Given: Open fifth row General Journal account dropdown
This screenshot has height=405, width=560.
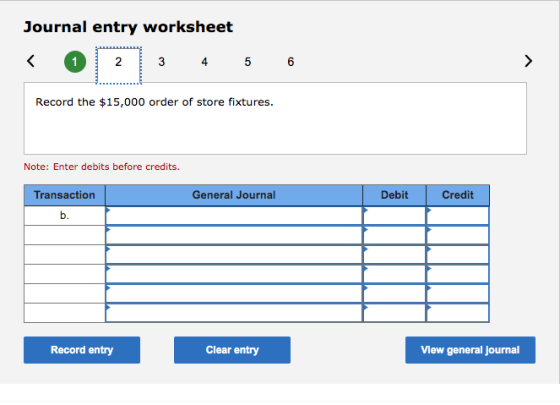Looking at the screenshot, I should (x=234, y=294).
